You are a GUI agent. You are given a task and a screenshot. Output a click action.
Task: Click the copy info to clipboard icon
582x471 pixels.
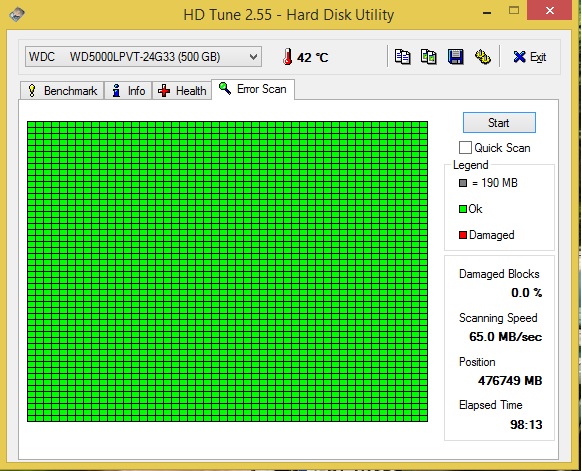point(402,57)
